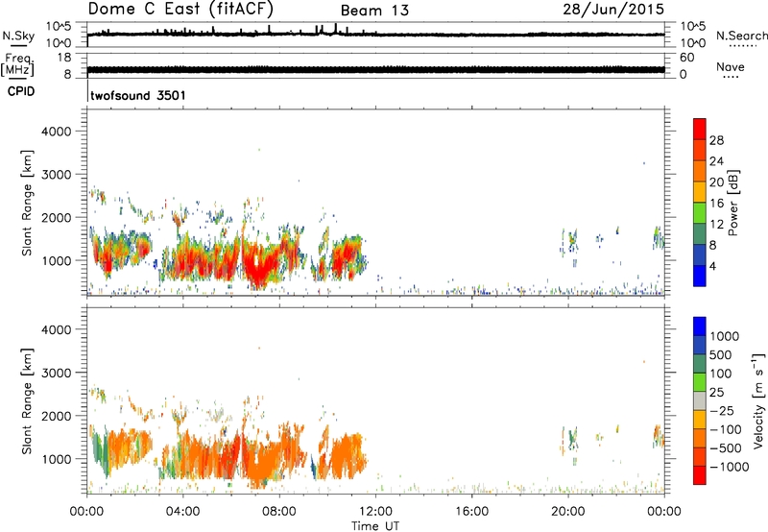
Task: Click the 'N.Search' legend label
Action: pos(741,36)
